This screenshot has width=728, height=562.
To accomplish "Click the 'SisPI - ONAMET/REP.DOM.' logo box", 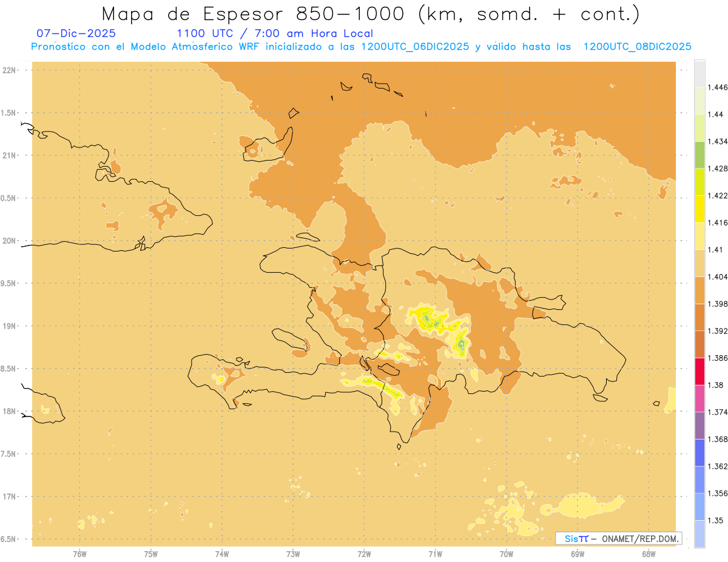I will (x=618, y=538).
